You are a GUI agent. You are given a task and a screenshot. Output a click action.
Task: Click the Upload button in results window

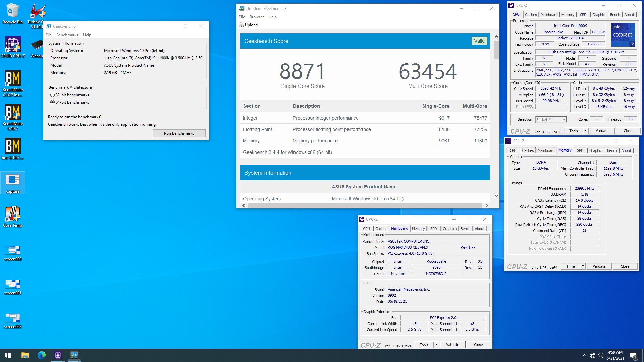pyautogui.click(x=248, y=25)
